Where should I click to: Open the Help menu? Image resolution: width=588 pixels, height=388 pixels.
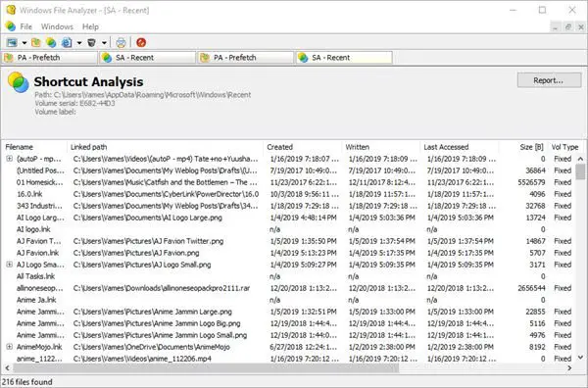(x=90, y=26)
